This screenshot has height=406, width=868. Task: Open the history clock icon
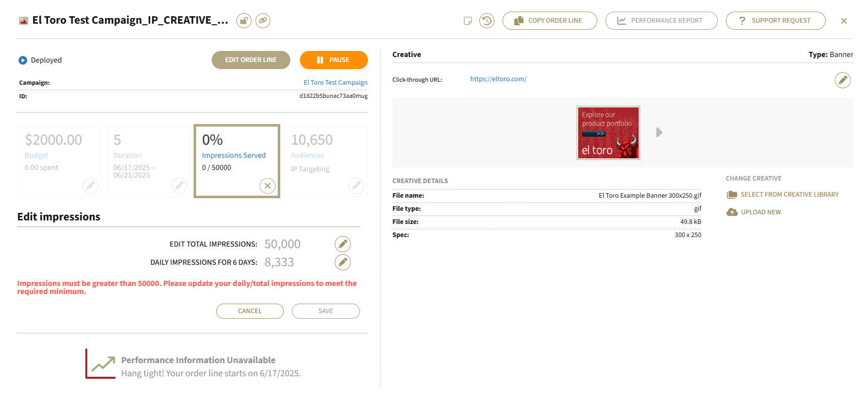(x=487, y=21)
